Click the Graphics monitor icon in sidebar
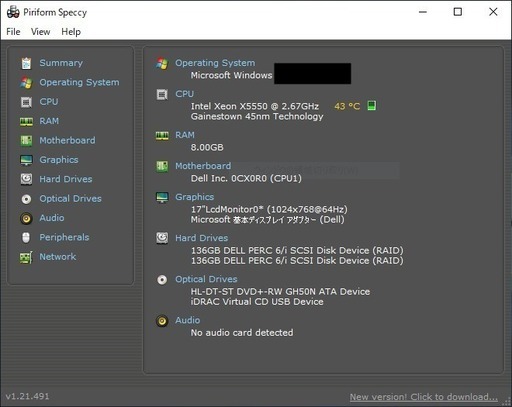Viewport: 512px width, 407px height. [26, 160]
